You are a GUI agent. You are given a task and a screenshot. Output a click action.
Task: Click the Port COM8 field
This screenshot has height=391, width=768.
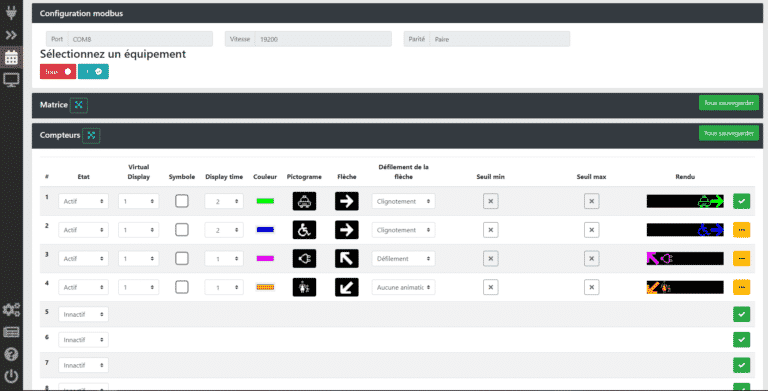pyautogui.click(x=129, y=39)
